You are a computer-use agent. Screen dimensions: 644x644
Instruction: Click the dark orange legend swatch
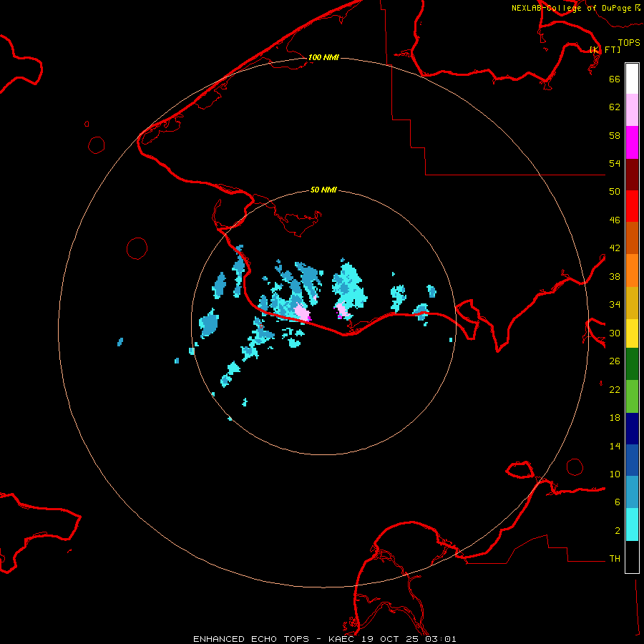click(x=632, y=238)
